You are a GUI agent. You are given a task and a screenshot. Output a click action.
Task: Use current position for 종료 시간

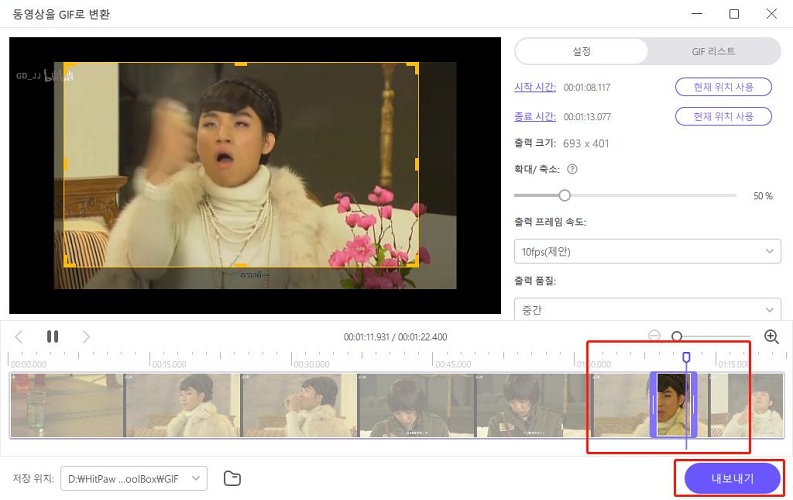[x=723, y=117]
